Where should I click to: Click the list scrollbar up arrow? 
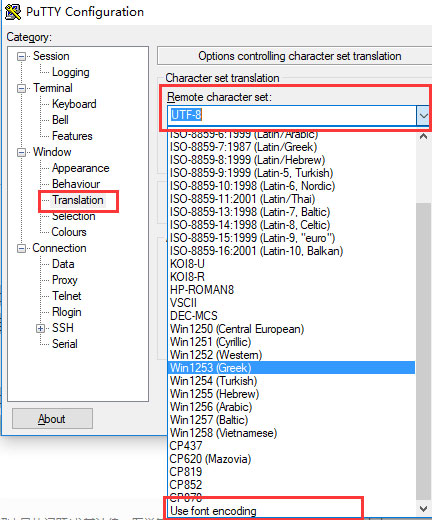coord(423,137)
